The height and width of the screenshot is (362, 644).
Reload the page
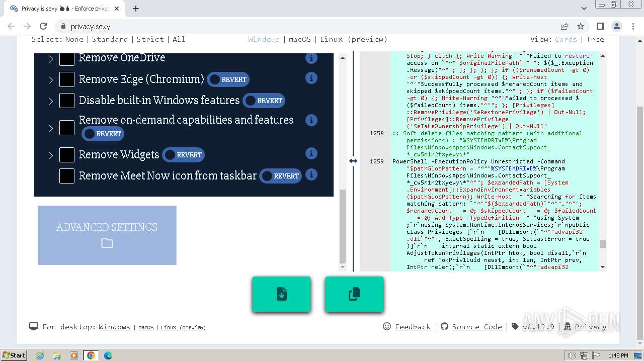(x=43, y=26)
